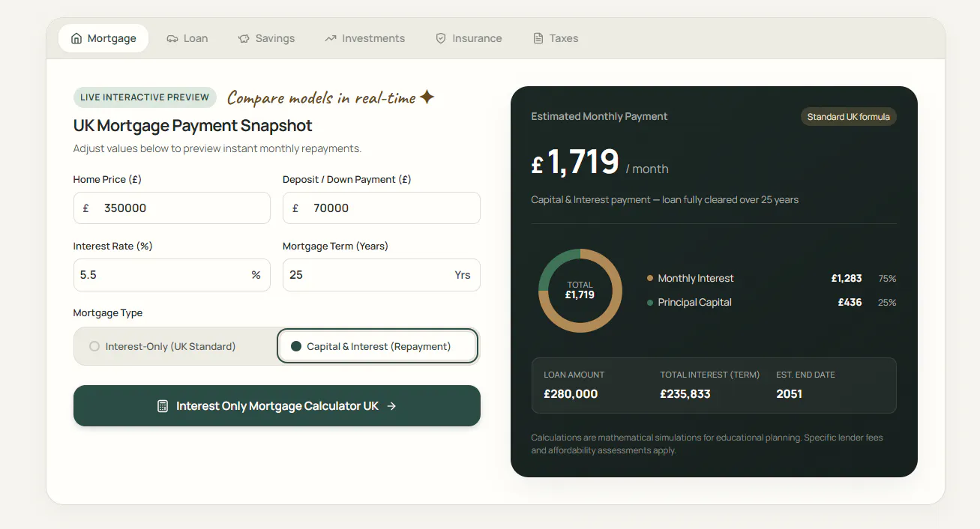This screenshot has width=980, height=529.
Task: Click the payment breakdown donut chart
Action: pos(580,291)
